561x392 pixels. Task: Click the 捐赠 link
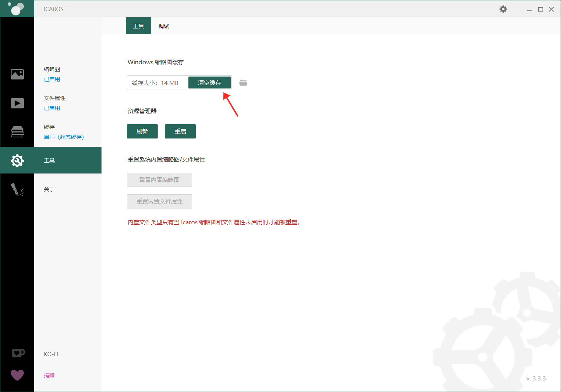49,375
